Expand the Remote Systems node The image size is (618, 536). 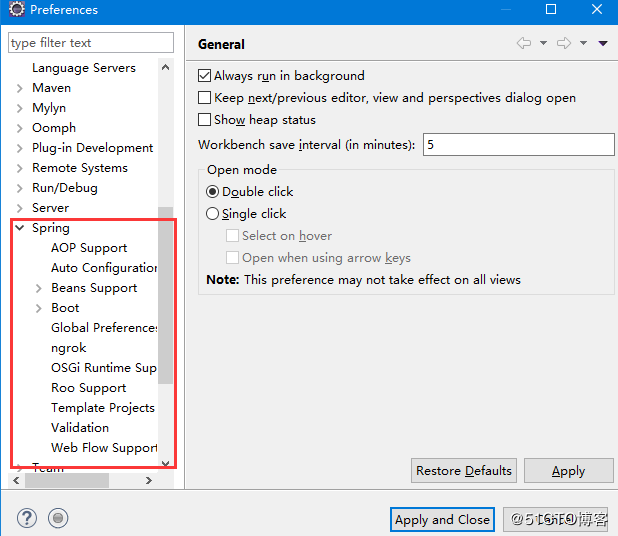(x=20, y=168)
